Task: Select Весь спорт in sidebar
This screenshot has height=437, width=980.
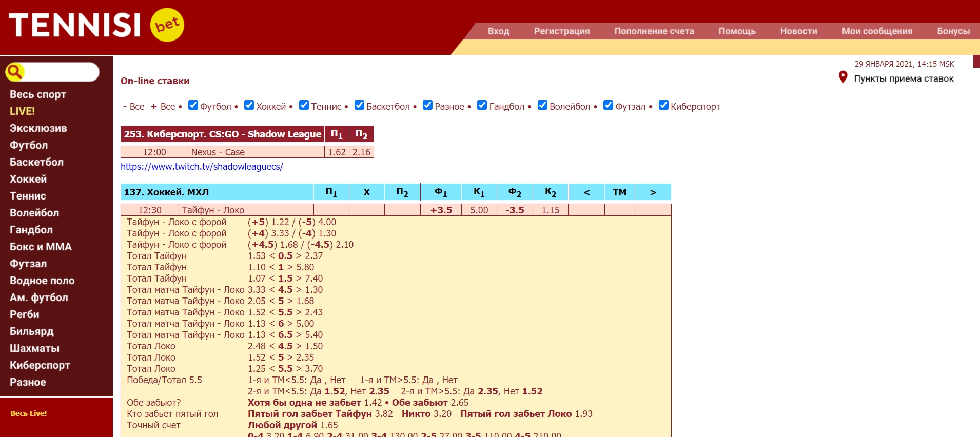Action: (x=38, y=94)
